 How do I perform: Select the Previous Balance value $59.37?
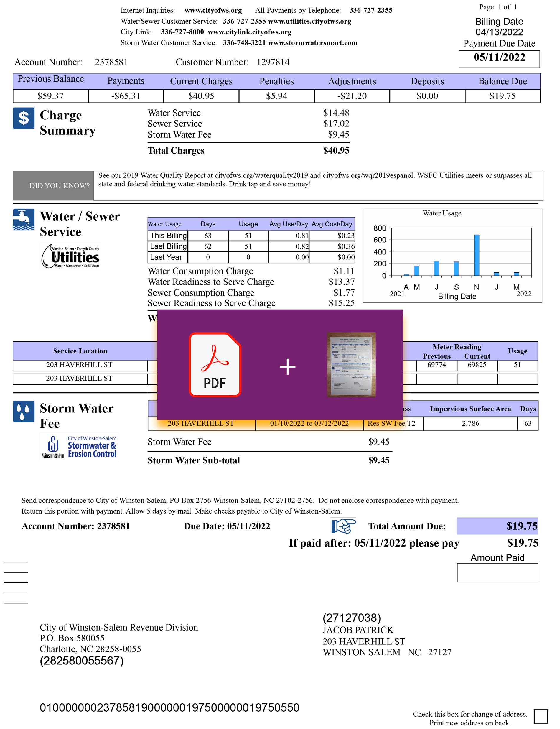(x=50, y=96)
